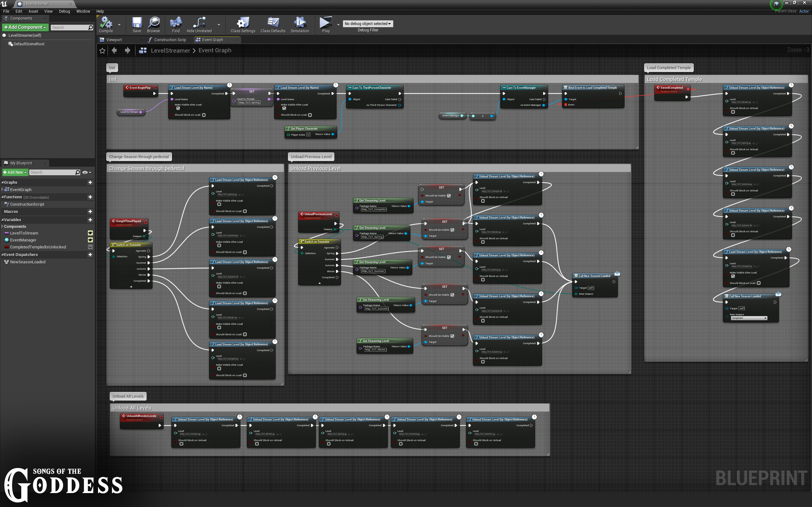Image resolution: width=812 pixels, height=507 pixels.
Task: Collapse the Variables section
Action: [3, 220]
